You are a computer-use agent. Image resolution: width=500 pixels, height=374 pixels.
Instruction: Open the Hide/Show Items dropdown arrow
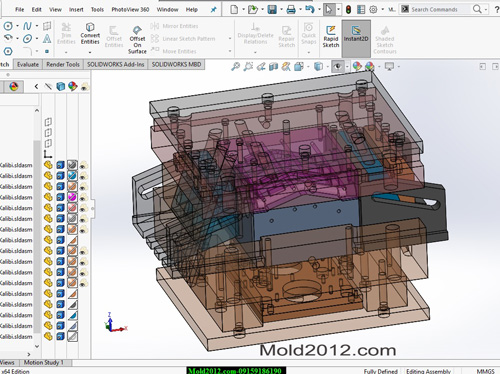tap(347, 67)
